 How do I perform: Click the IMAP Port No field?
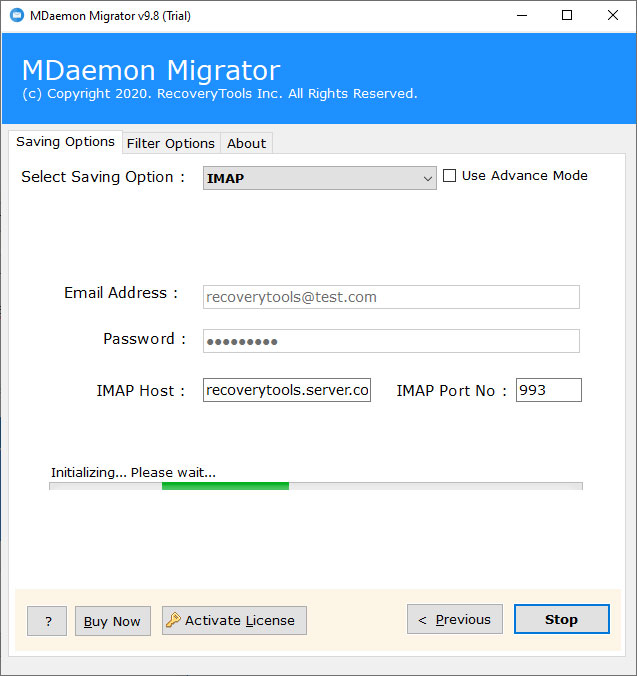click(548, 390)
